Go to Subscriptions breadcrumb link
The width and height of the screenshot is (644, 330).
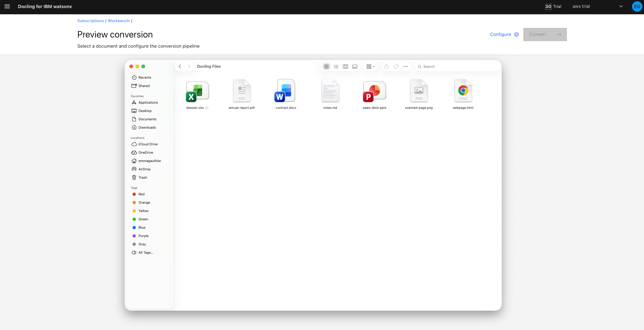point(91,21)
